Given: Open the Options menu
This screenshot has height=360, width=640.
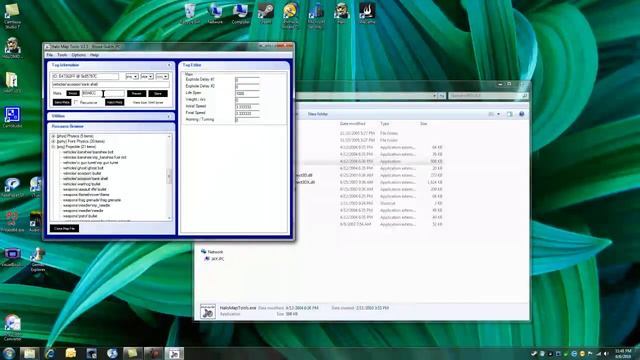Looking at the screenshot, I should click(78, 55).
